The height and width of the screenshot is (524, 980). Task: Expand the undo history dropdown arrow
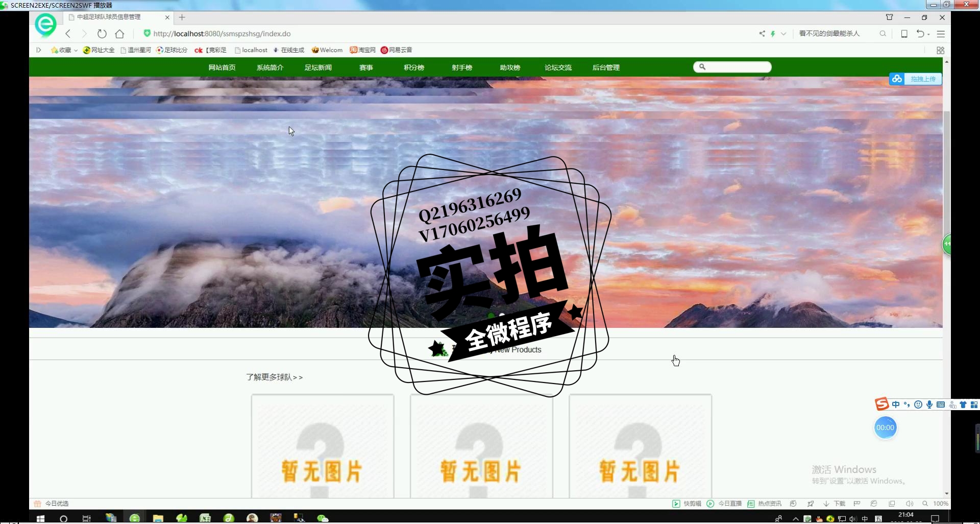pos(928,34)
